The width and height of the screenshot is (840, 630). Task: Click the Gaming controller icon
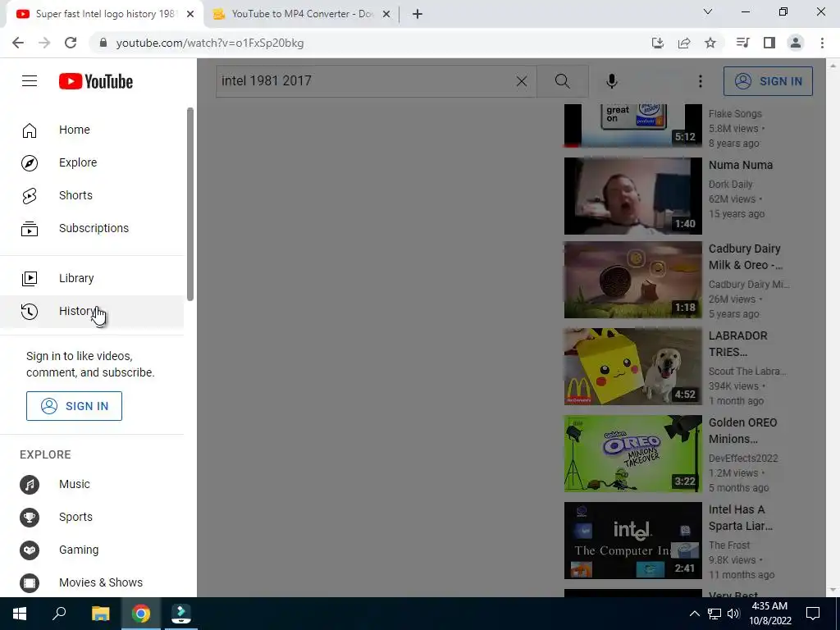[30, 550]
